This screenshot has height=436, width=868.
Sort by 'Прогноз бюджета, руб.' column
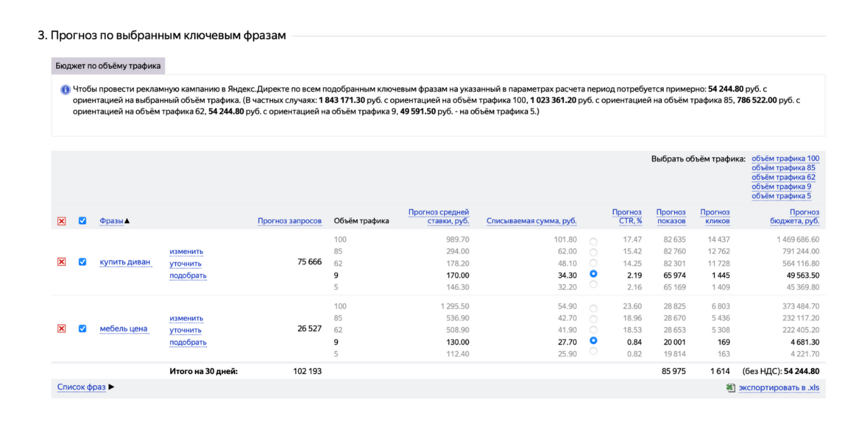pos(795,216)
